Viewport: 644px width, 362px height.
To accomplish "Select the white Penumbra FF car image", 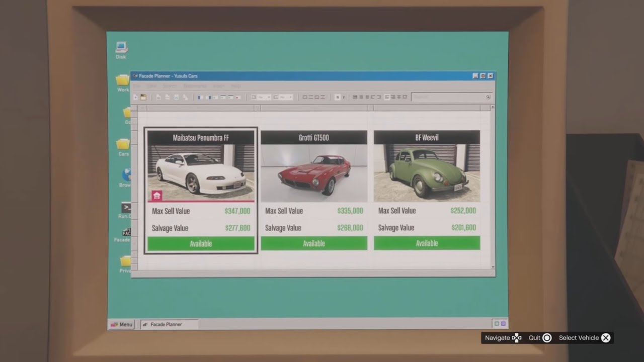I will 201,173.
